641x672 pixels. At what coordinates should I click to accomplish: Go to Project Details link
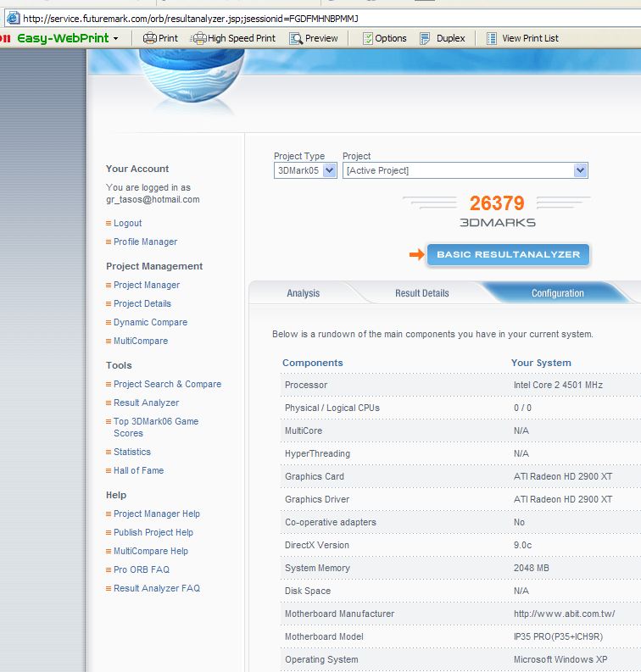[x=142, y=303]
